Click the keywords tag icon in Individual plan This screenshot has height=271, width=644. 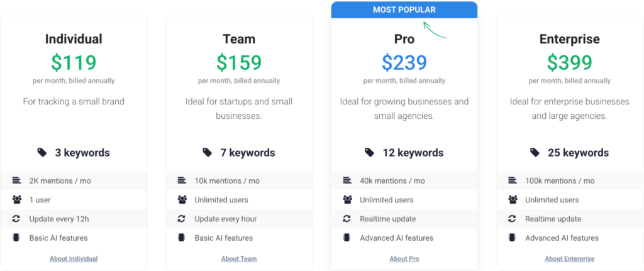pos(42,153)
